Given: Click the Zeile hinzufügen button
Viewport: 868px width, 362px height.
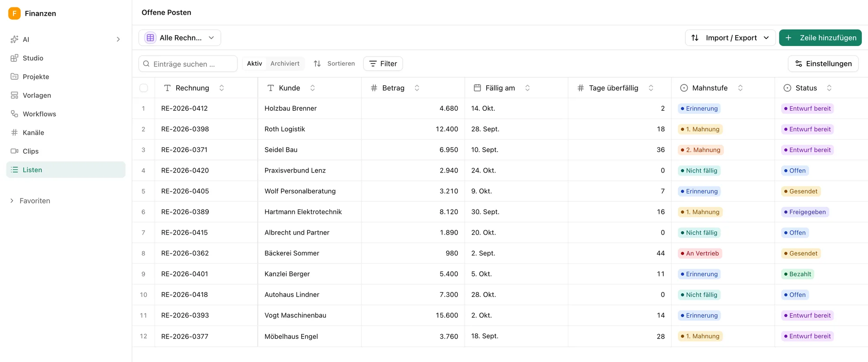Looking at the screenshot, I should 820,38.
